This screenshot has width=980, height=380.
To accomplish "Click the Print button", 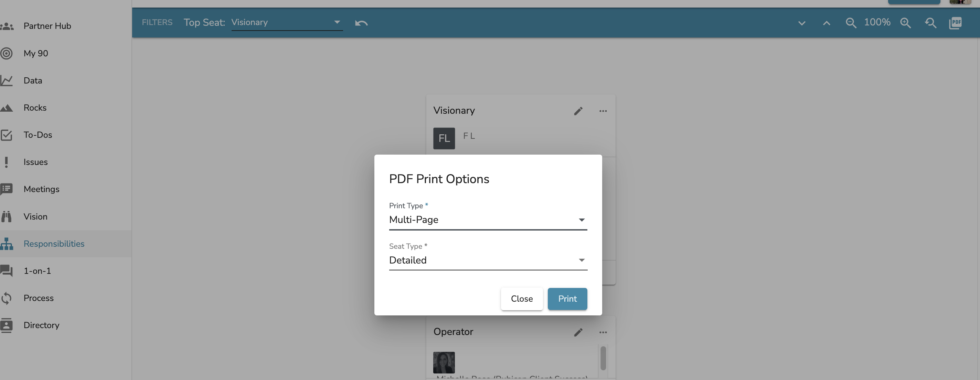I will [x=567, y=299].
